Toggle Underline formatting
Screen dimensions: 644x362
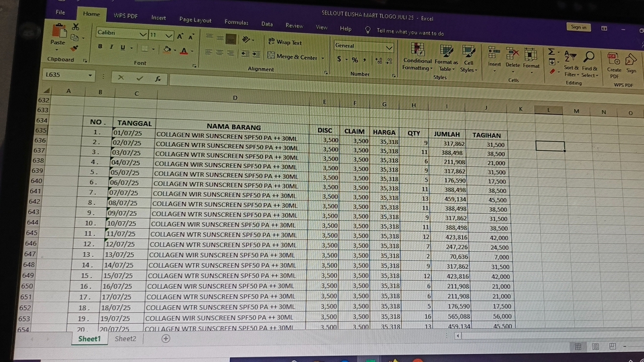(122, 48)
